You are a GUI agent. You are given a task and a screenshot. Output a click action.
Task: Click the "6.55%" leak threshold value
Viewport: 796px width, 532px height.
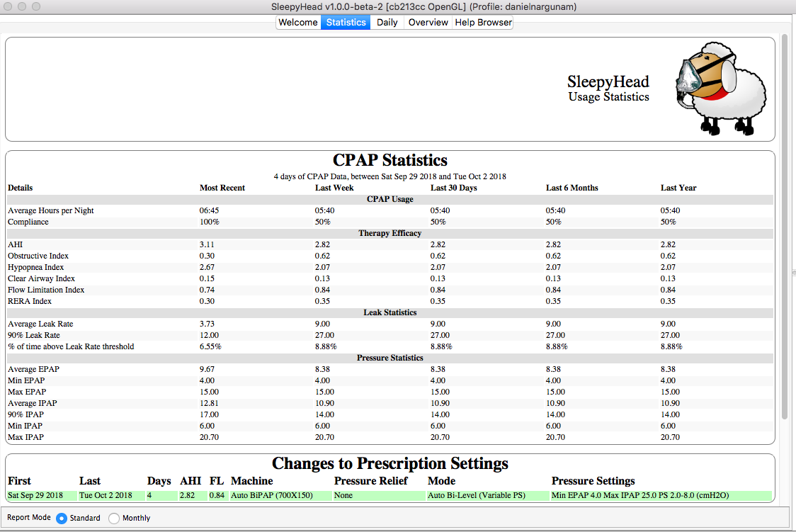click(210, 346)
